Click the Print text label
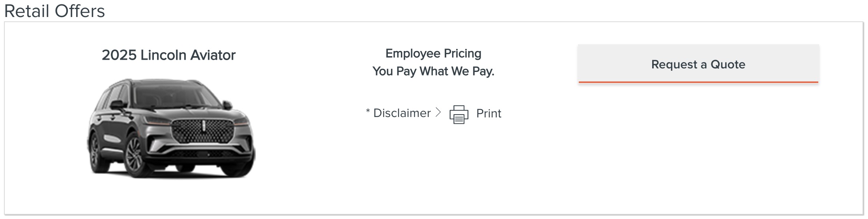Screen dimensions: 868x219 tap(488, 113)
